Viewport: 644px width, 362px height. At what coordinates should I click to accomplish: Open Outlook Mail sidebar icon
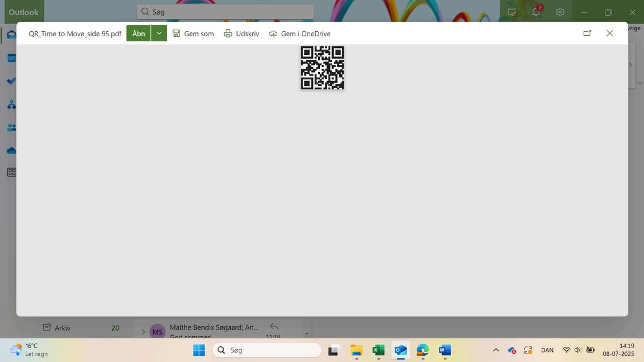click(x=12, y=35)
